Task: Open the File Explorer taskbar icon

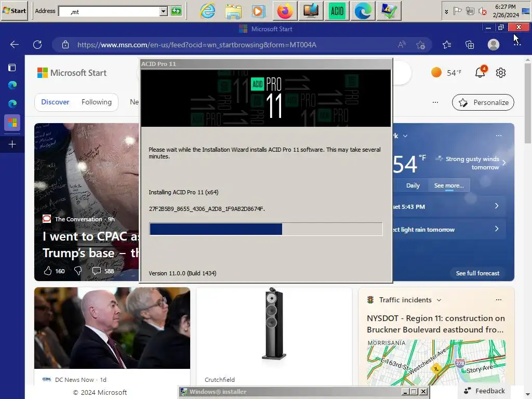Action: point(233,11)
